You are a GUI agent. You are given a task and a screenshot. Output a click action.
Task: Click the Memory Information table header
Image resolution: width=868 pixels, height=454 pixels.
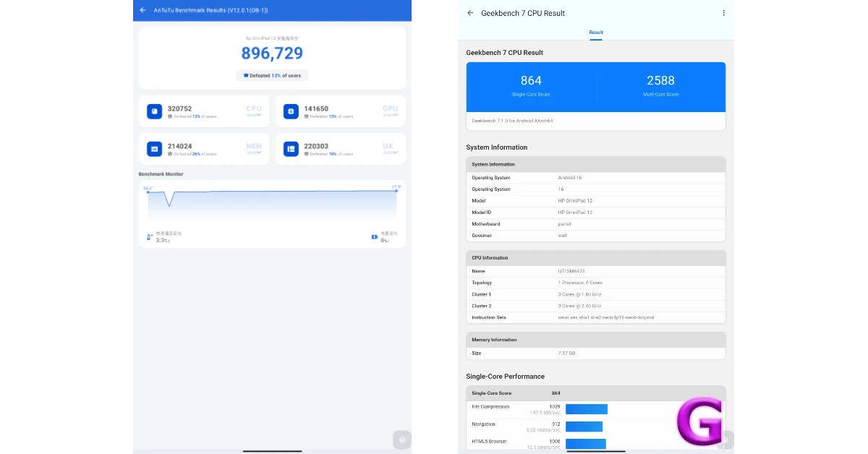(x=596, y=340)
